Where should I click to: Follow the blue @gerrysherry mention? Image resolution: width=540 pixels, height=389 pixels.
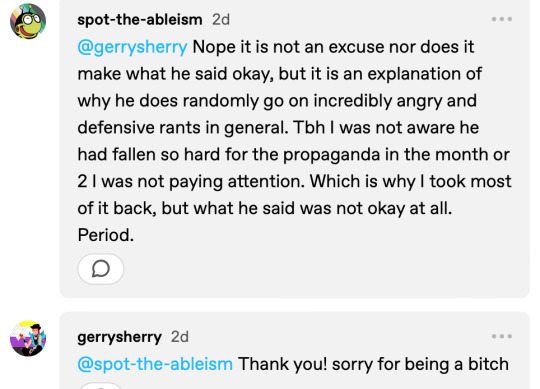click(x=132, y=47)
